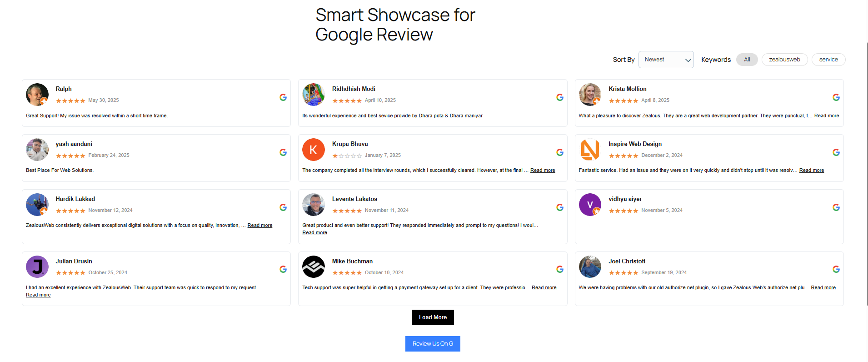This screenshot has width=868, height=362.
Task: Toggle the zealousweb keyword filter
Action: point(784,60)
